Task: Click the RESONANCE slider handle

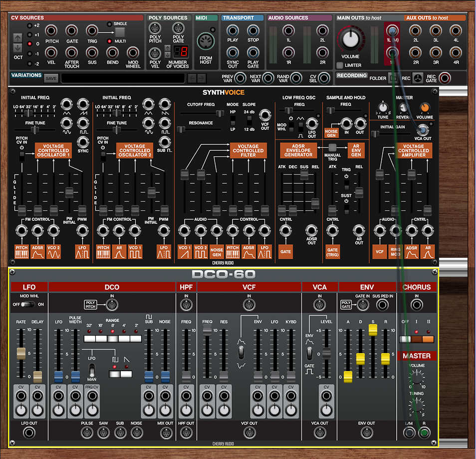Action: tap(181, 129)
